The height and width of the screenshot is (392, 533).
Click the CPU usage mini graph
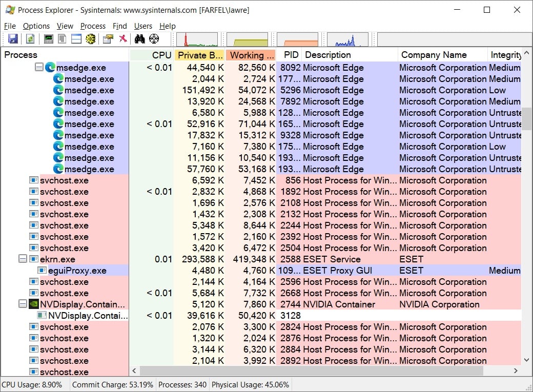(197, 39)
